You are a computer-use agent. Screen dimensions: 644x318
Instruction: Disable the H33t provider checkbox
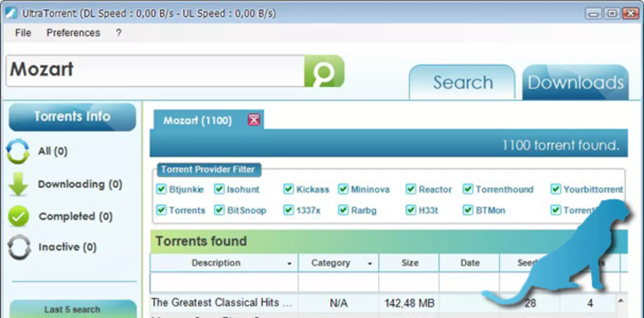pyautogui.click(x=411, y=209)
